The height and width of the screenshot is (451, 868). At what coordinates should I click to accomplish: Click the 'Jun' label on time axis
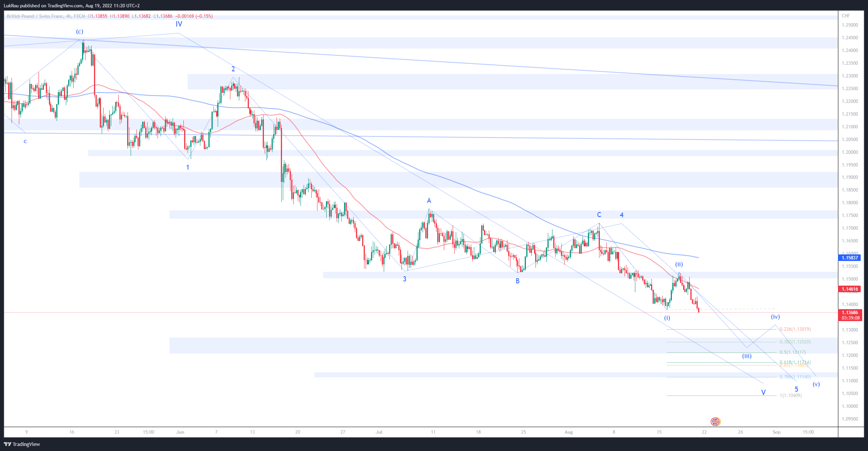point(180,432)
